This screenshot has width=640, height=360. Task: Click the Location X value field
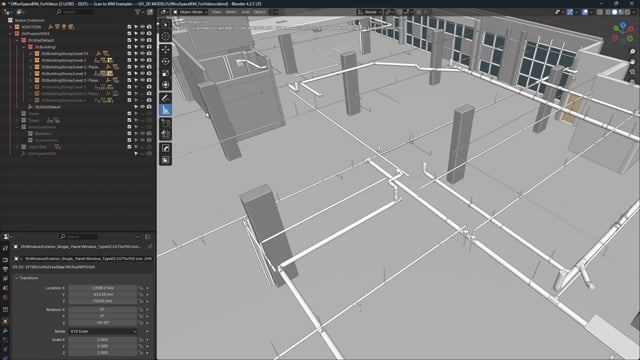pos(102,288)
